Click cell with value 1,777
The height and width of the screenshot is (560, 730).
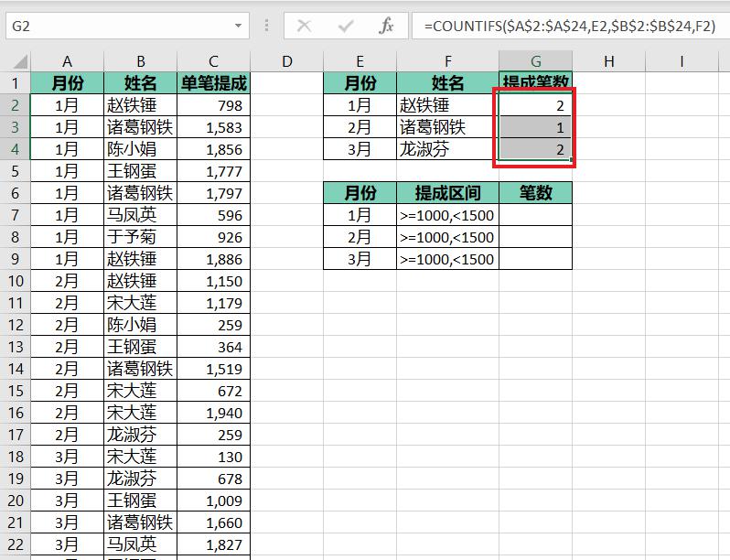pyautogui.click(x=214, y=171)
